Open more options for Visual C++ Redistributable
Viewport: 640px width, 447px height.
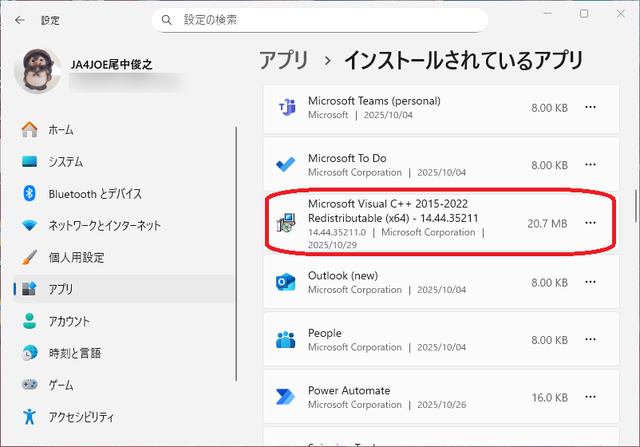pos(590,223)
